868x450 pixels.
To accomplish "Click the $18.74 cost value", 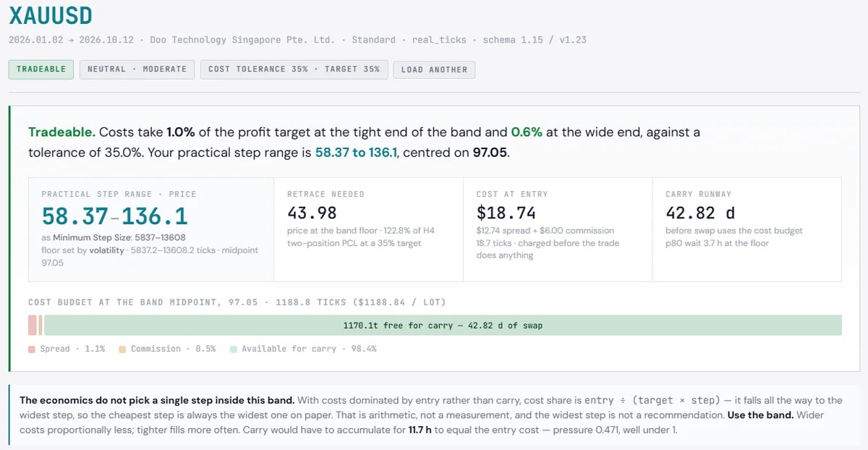I will (506, 213).
